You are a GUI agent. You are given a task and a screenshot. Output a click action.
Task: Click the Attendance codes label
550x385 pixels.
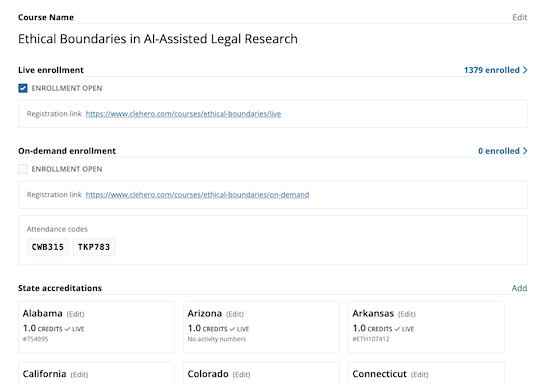pos(57,229)
